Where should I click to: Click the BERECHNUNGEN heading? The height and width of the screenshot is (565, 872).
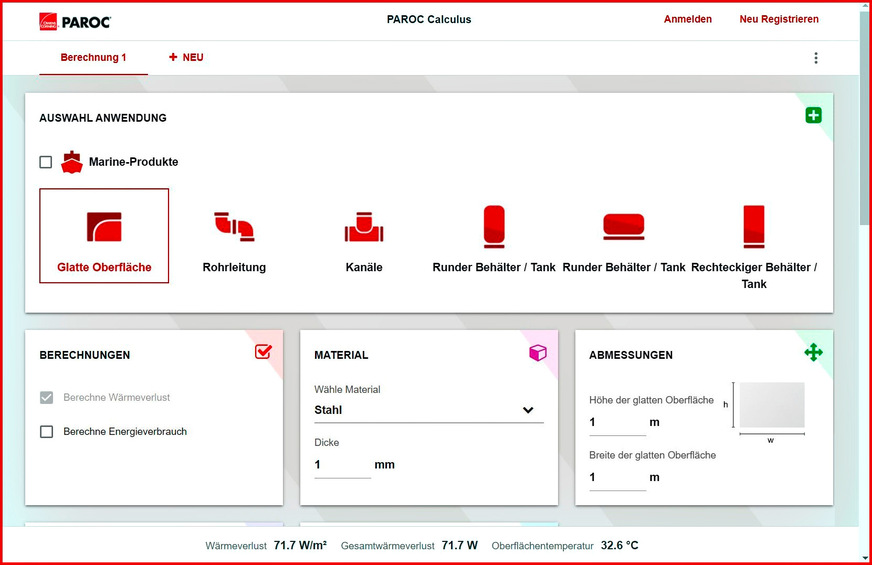(x=85, y=355)
